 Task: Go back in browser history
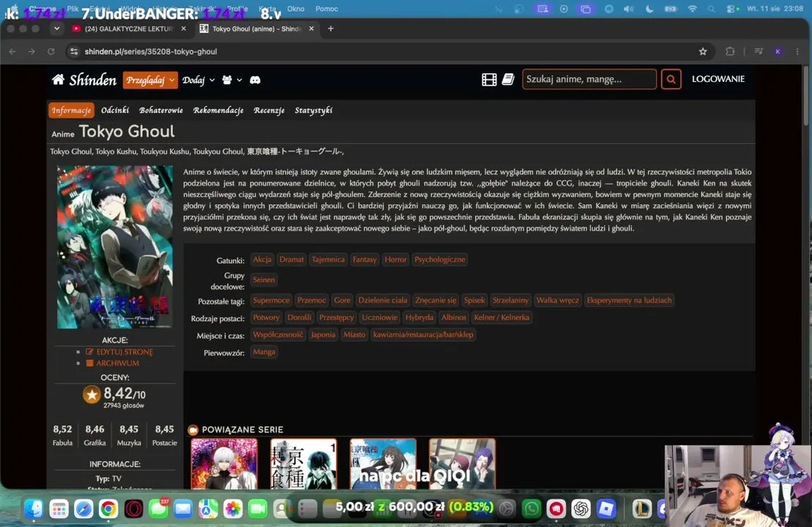[12, 51]
